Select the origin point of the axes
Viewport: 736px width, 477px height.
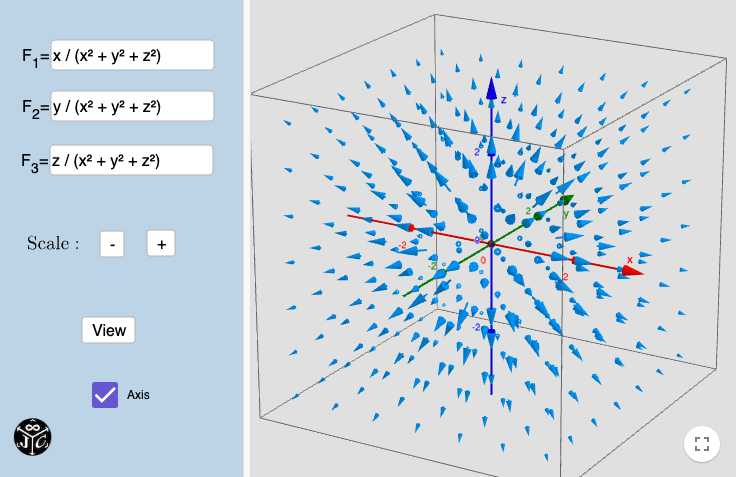491,242
